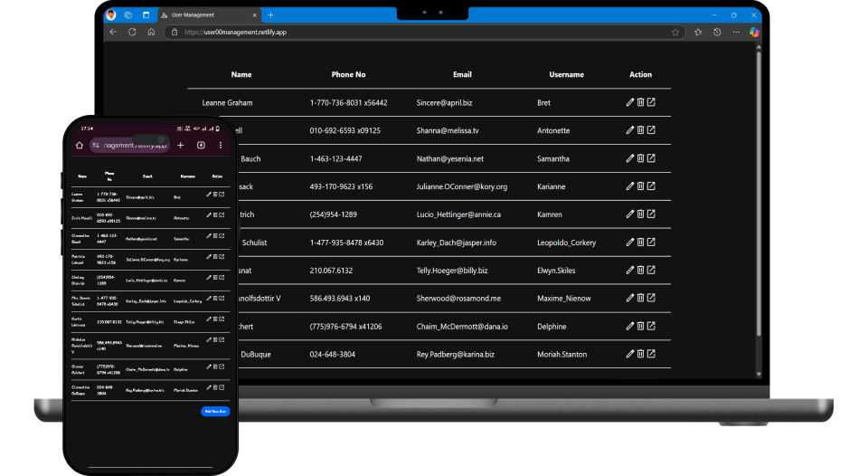Open details for Telly.Hoeger@billy.biz row
Image resolution: width=868 pixels, height=476 pixels.
[x=651, y=270]
